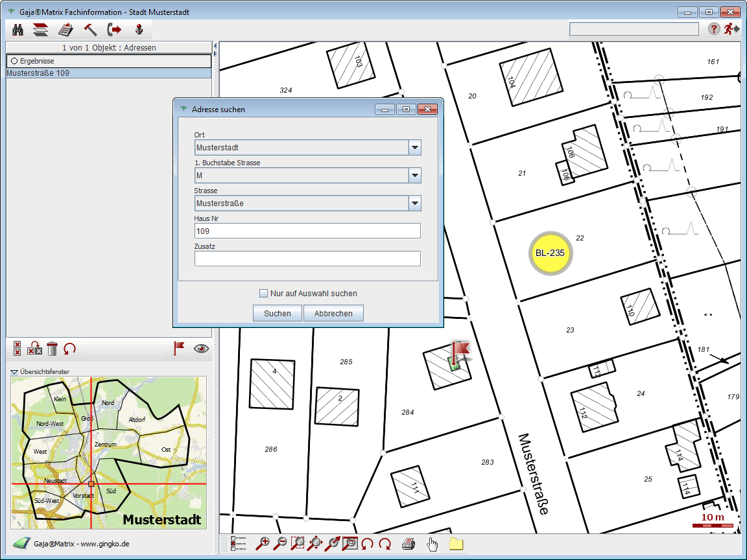Click into the Zusatz text field
The image size is (747, 560).
pyautogui.click(x=307, y=259)
